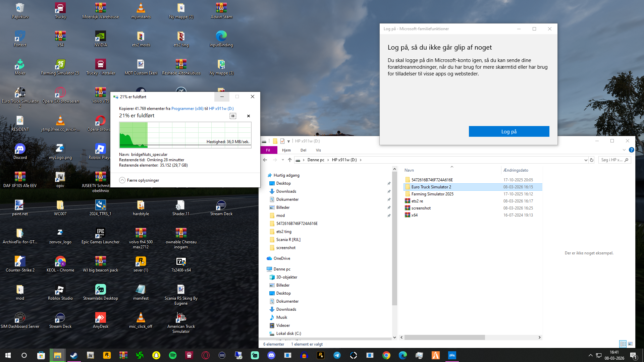Screen dimensions: 644x362
Task: Open Spotify from the taskbar
Action: point(173,355)
